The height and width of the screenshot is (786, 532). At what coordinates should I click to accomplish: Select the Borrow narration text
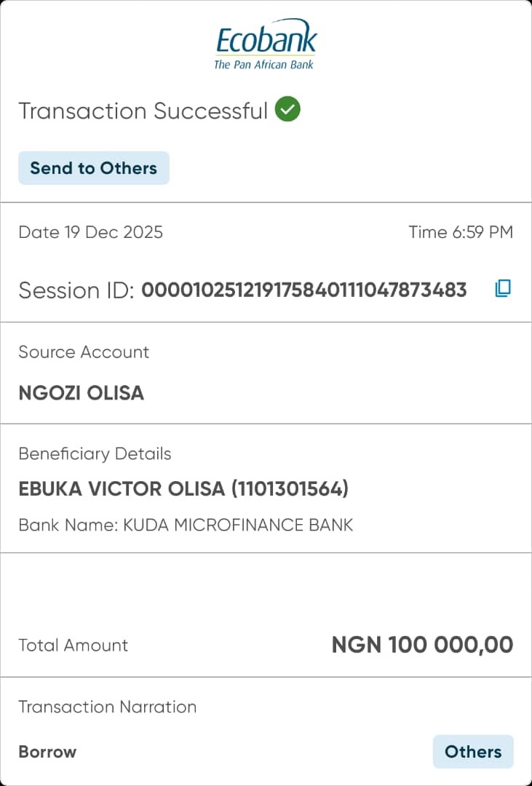point(47,752)
